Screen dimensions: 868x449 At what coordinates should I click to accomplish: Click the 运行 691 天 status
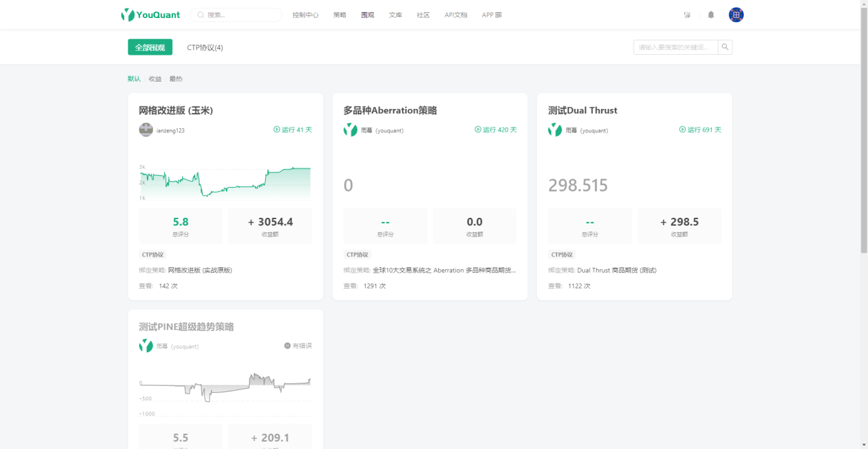700,130
